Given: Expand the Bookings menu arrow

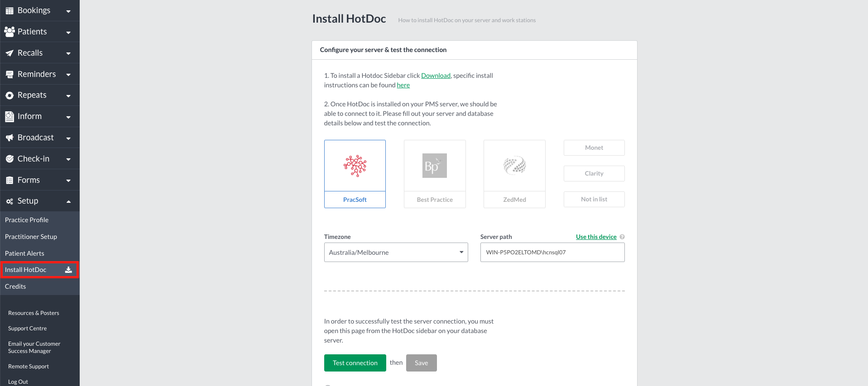Looking at the screenshot, I should 68,11.
